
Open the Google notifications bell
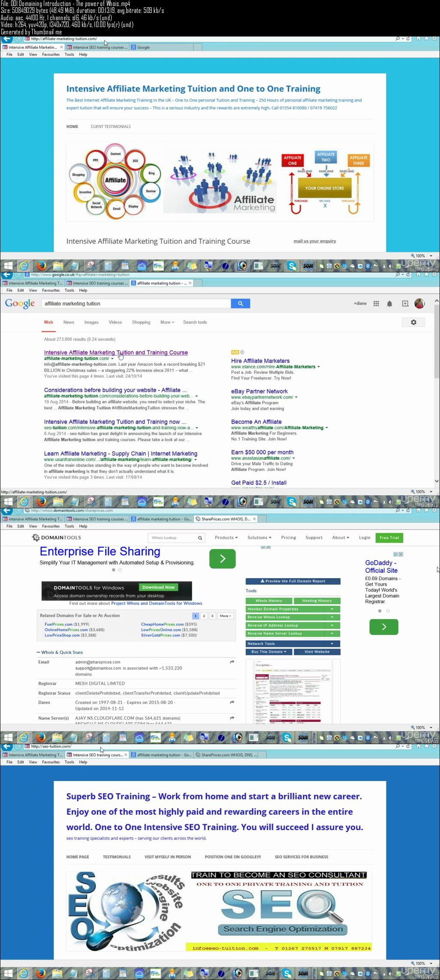pos(389,304)
